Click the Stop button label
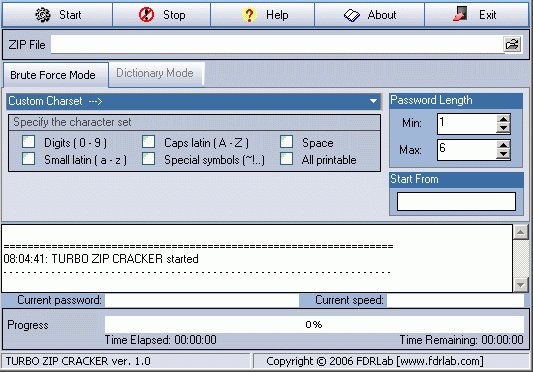 (174, 15)
